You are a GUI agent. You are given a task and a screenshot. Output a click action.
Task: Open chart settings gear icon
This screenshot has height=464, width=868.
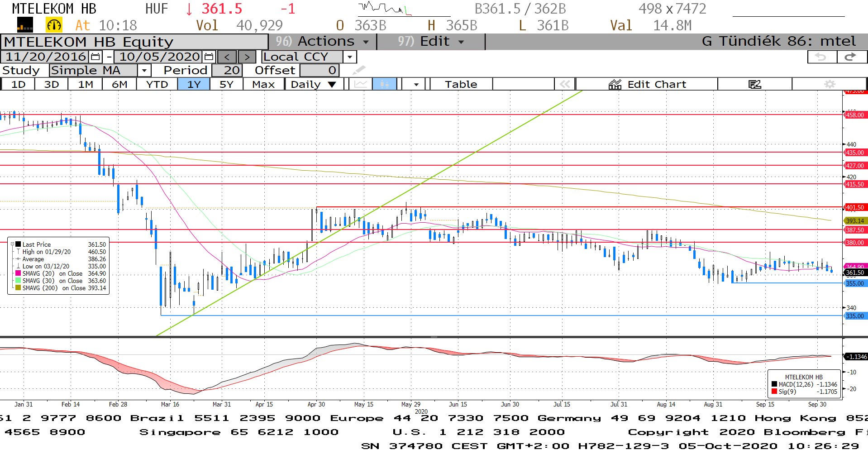[830, 84]
